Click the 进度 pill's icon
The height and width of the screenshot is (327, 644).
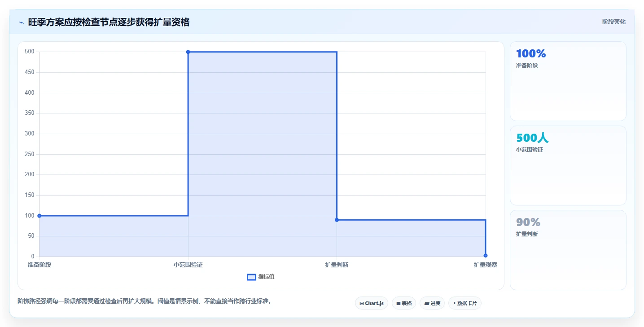pyautogui.click(x=426, y=304)
